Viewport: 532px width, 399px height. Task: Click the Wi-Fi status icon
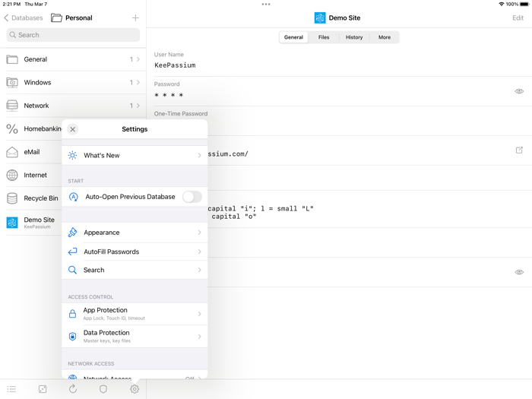(501, 4)
